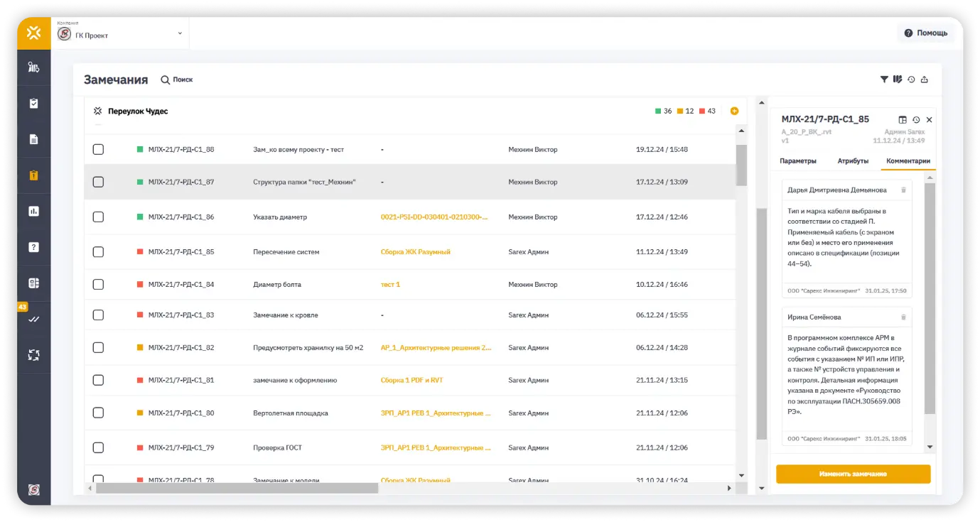Click the green status counter 36
This screenshot has width=980, height=522.
(x=663, y=111)
